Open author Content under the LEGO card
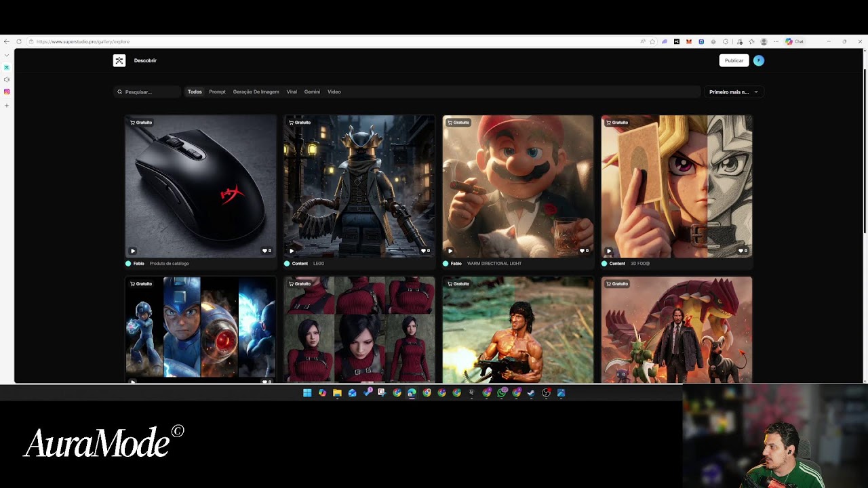Viewport: 868px width, 488px height. (x=300, y=263)
